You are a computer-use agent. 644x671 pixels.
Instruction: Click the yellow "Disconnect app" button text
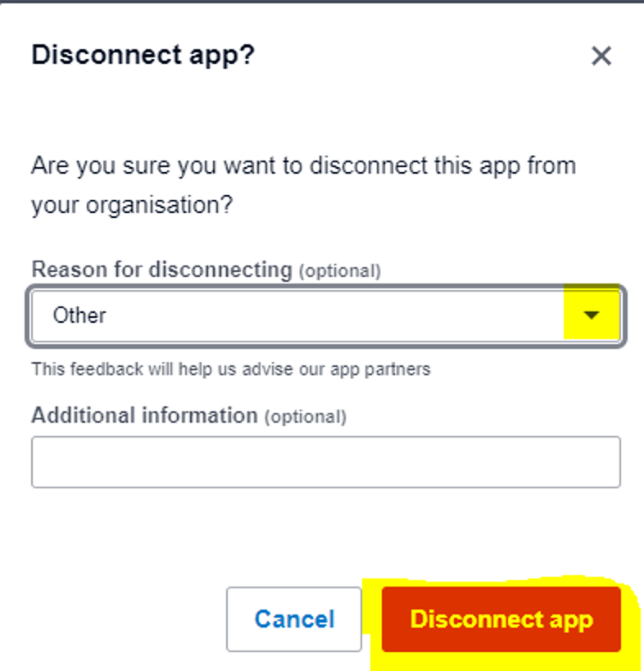pos(501,619)
